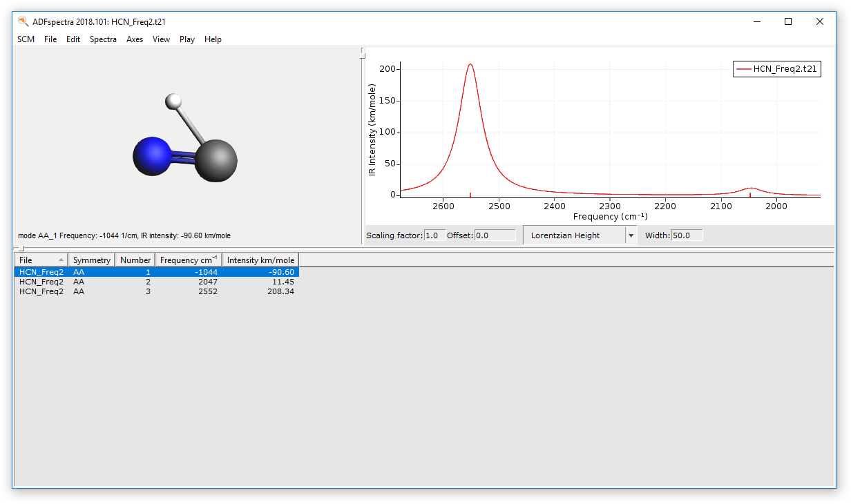The width and height of the screenshot is (851, 504).
Task: Click the HCN_Freq2.t21 legend entry
Action: [777, 69]
